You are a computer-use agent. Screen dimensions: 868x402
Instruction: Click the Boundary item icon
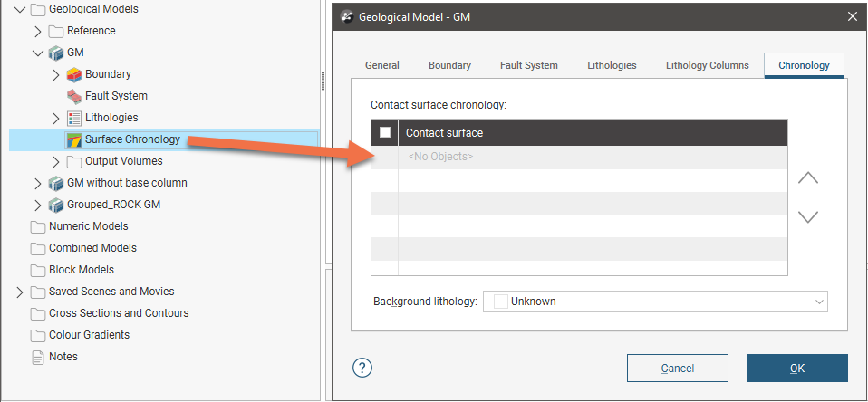tap(74, 74)
